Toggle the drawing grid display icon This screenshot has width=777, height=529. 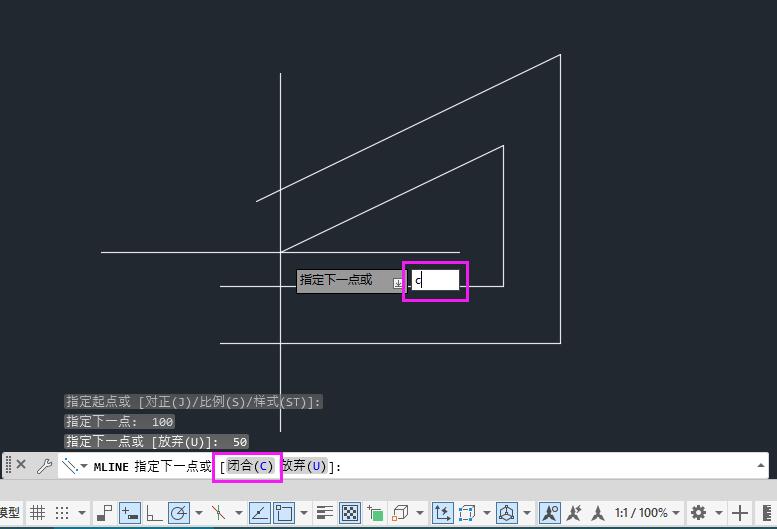pyautogui.click(x=38, y=513)
